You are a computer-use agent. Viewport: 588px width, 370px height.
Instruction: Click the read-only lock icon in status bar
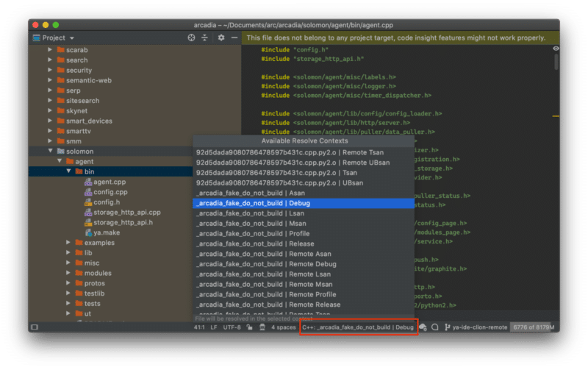pos(249,327)
